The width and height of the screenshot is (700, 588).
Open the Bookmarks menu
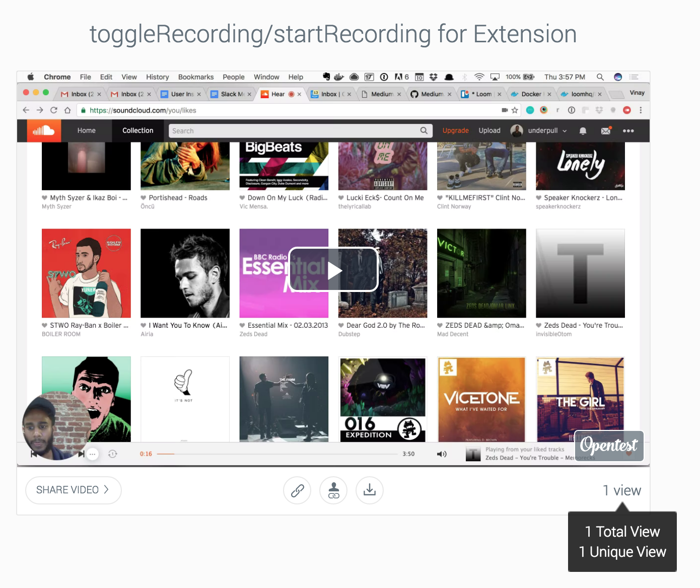pos(196,77)
